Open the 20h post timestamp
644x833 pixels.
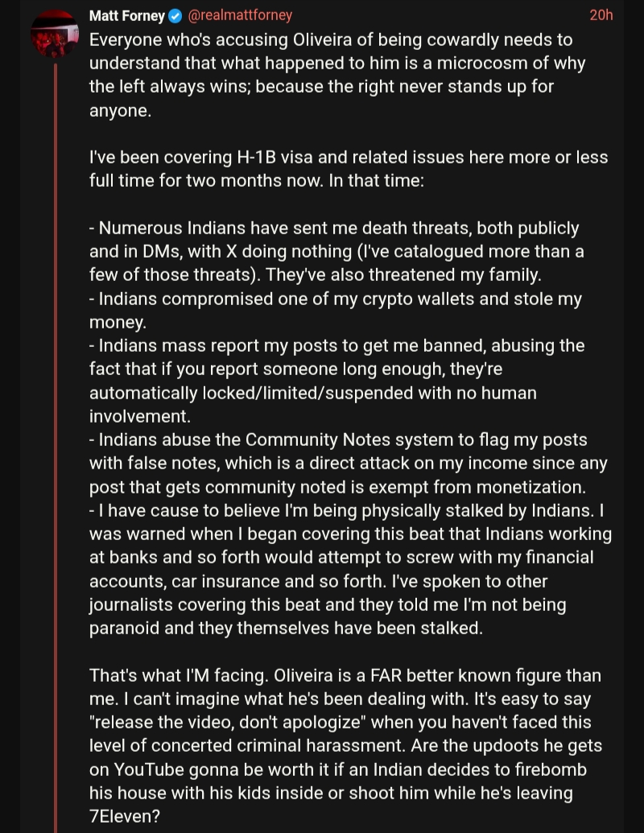(601, 15)
